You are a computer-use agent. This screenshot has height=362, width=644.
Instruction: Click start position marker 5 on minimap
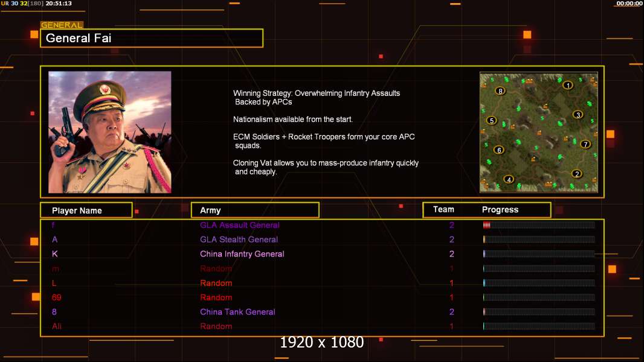(x=492, y=121)
